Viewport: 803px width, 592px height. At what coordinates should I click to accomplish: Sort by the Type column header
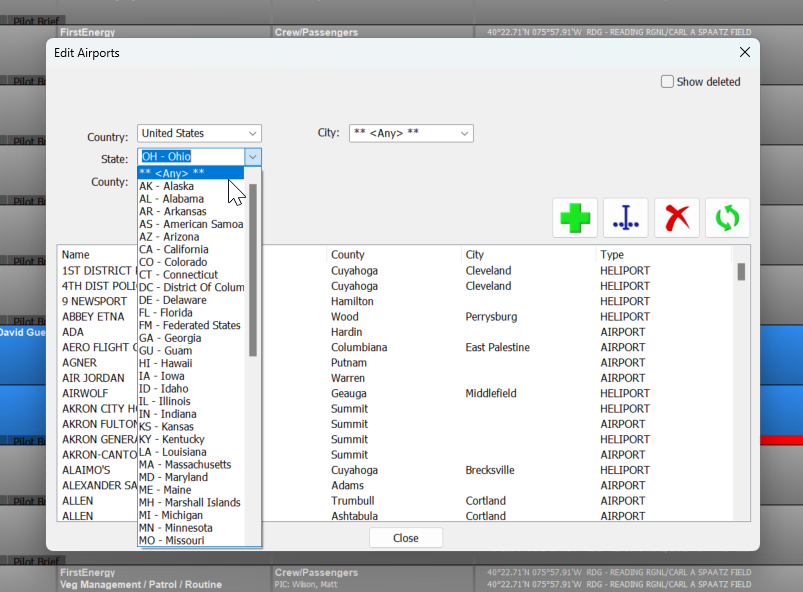[x=612, y=255]
